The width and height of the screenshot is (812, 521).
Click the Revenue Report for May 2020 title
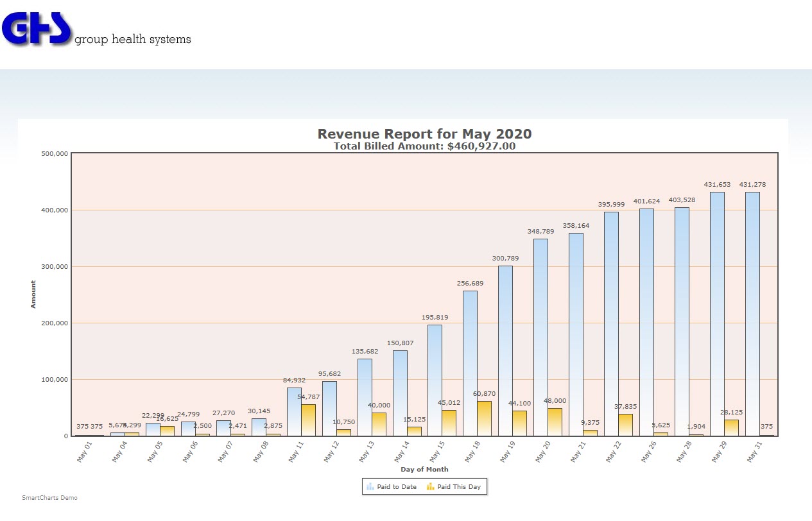pos(424,134)
